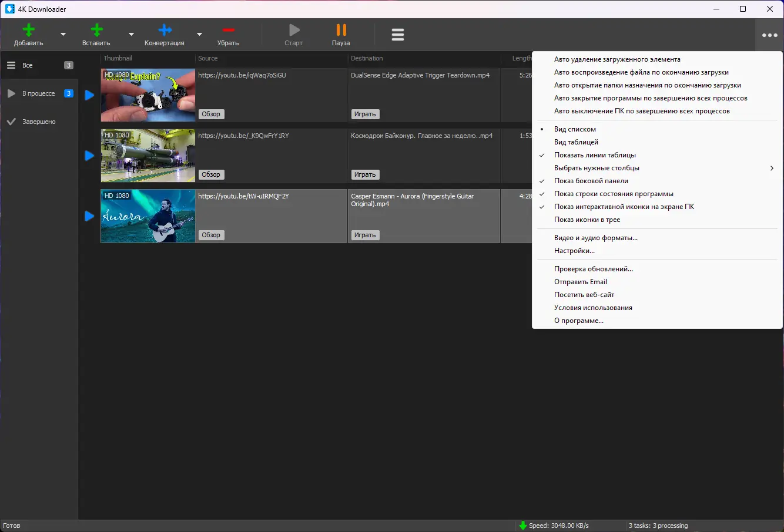This screenshot has width=784, height=532.
Task: Click the three-dots more options button
Action: (x=769, y=35)
